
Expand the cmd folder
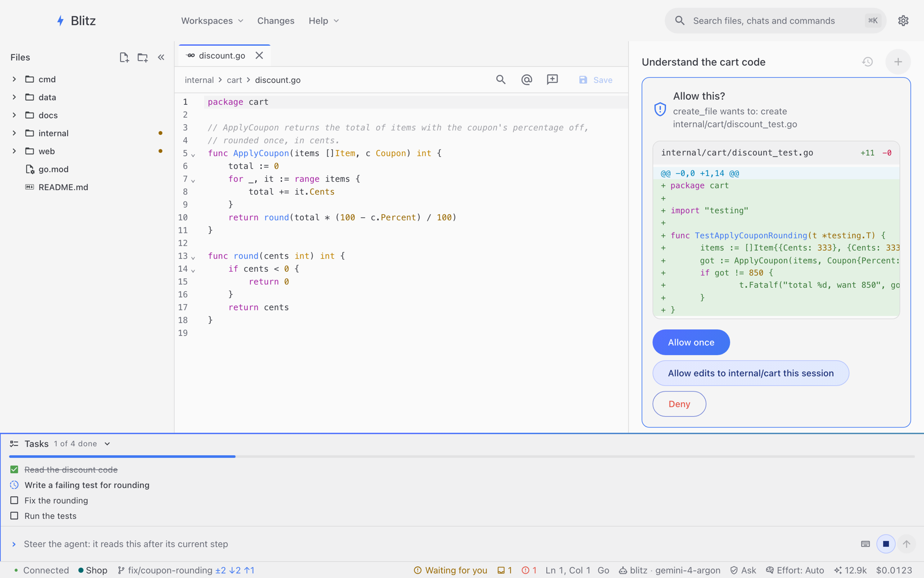14,79
